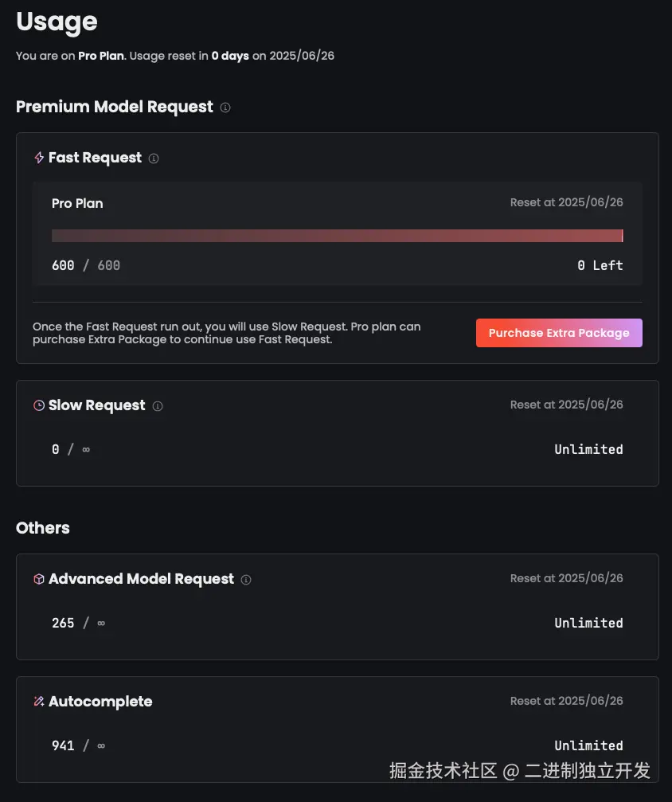
Task: Select the Autocomplete section title
Action: pos(100,702)
